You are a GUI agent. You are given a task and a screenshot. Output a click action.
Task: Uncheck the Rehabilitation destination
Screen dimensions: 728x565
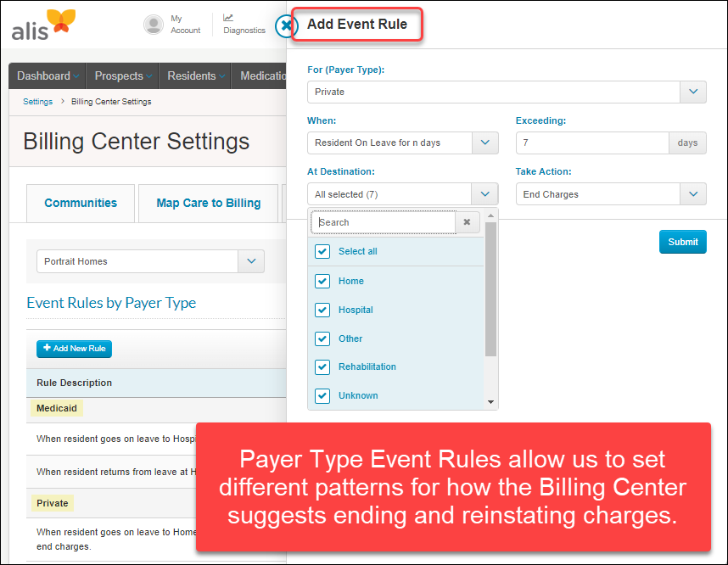322,366
